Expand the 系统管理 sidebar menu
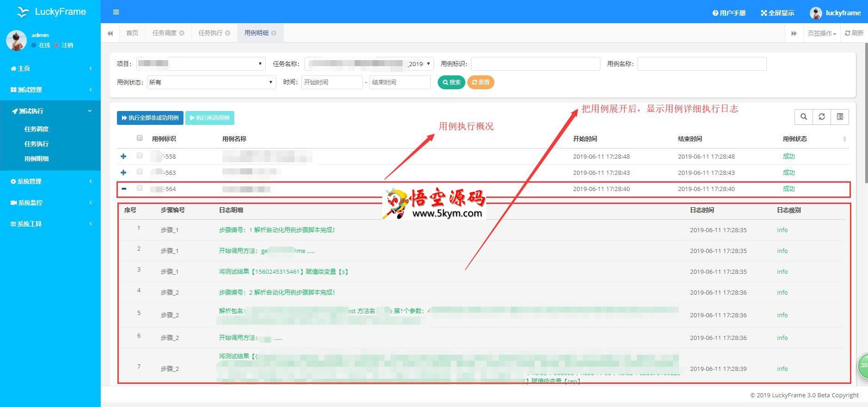This screenshot has width=868, height=407. coord(50,181)
